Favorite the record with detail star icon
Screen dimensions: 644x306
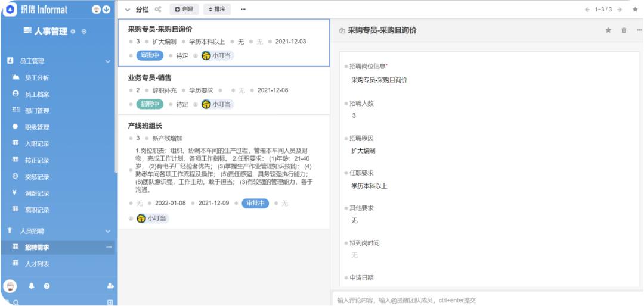pos(608,30)
